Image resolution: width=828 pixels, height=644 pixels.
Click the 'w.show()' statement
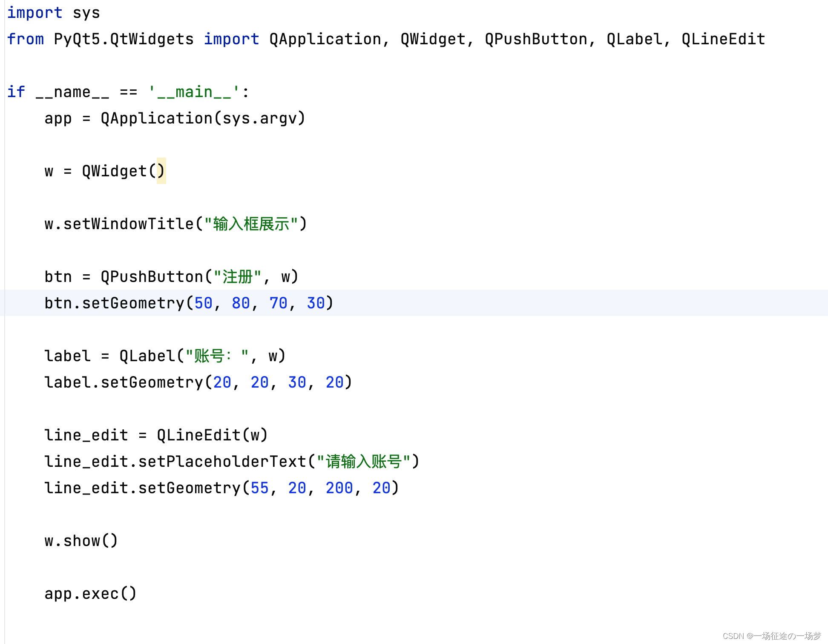pos(81,541)
